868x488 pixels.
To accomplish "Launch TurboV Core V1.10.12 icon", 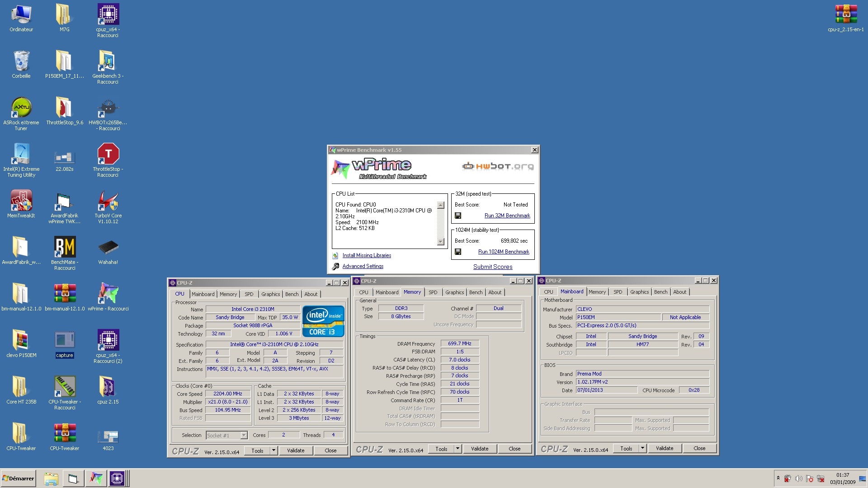I will click(x=108, y=206).
